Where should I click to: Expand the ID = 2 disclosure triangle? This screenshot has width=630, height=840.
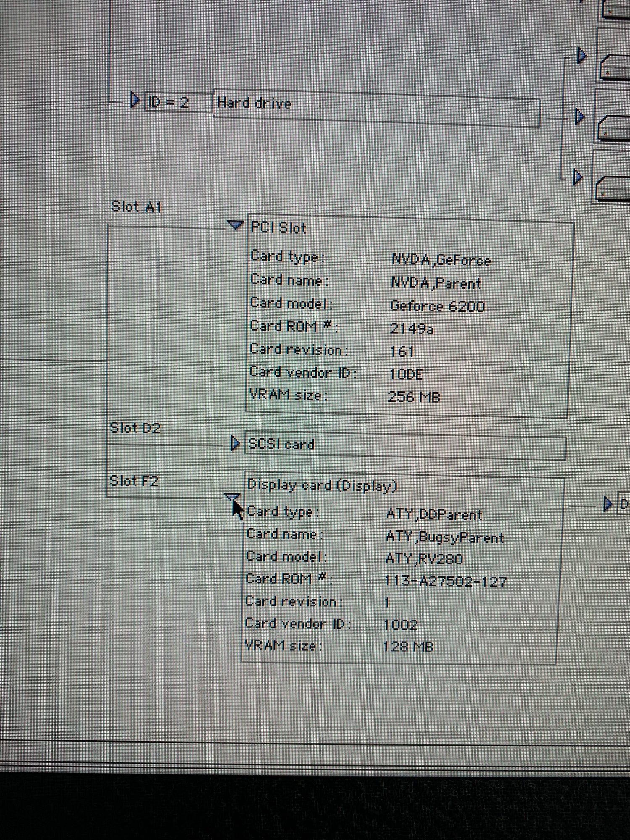[x=134, y=100]
